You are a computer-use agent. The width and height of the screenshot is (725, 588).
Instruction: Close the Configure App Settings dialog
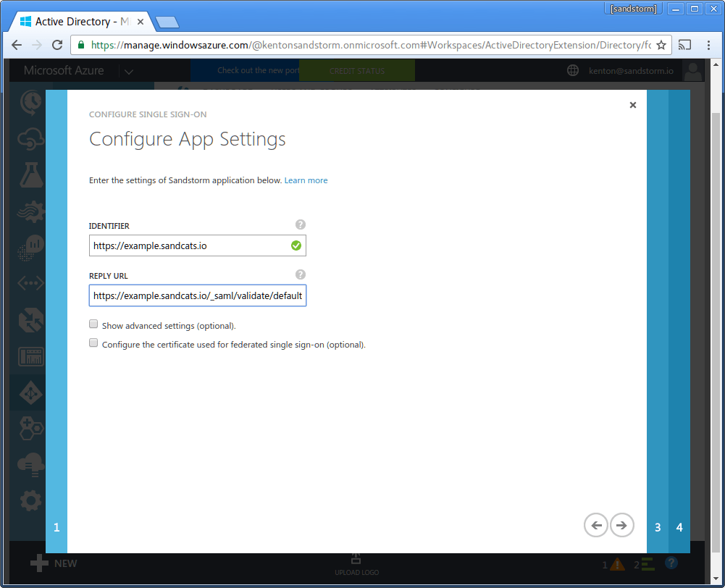tap(633, 105)
